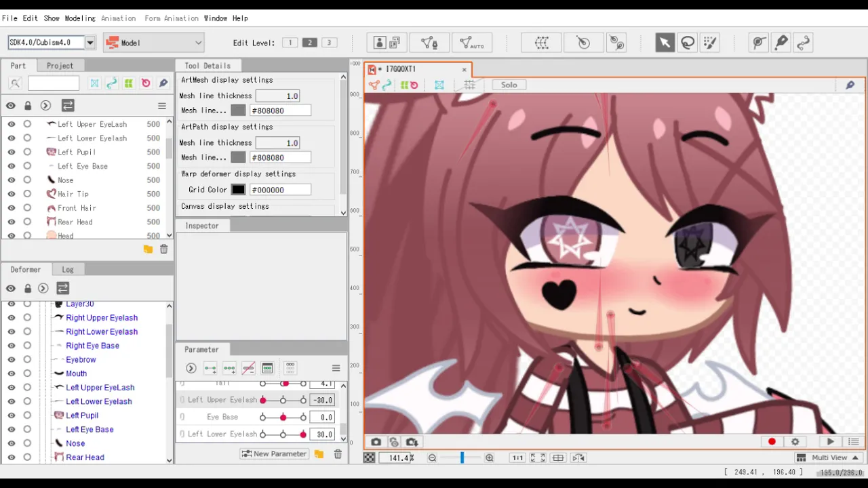
Task: Open the Model mode dropdown
Action: click(153, 43)
